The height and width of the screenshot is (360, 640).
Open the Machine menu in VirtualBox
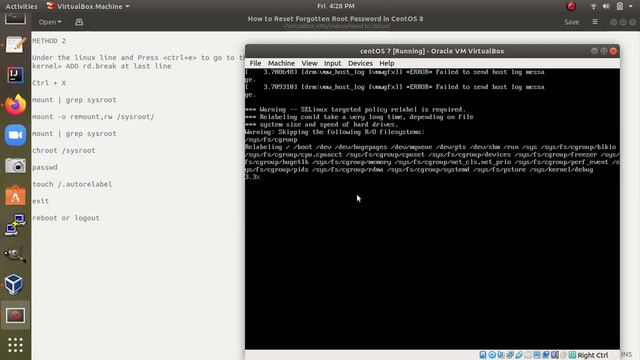(x=281, y=63)
